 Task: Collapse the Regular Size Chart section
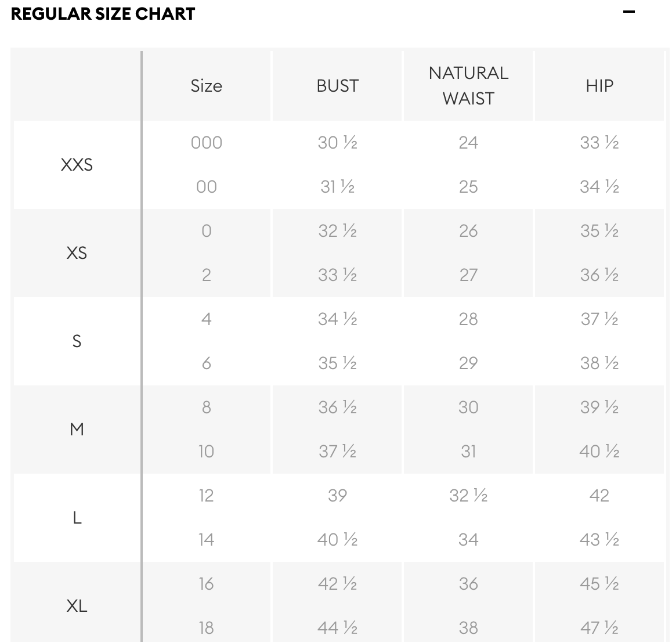(628, 12)
